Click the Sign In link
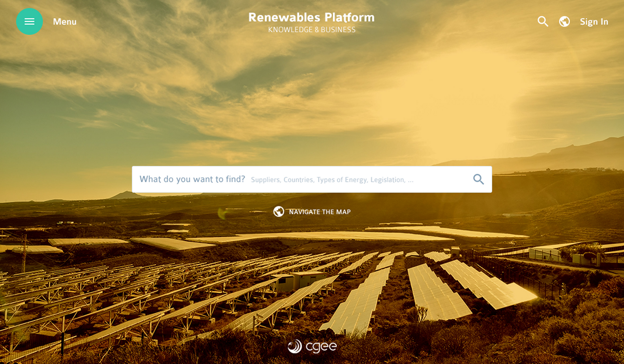The width and height of the screenshot is (624, 364). click(594, 22)
